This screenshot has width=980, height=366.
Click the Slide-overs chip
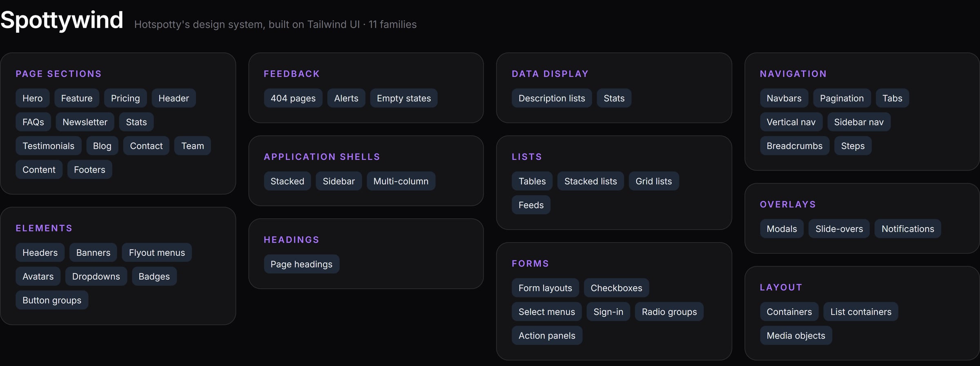click(839, 228)
